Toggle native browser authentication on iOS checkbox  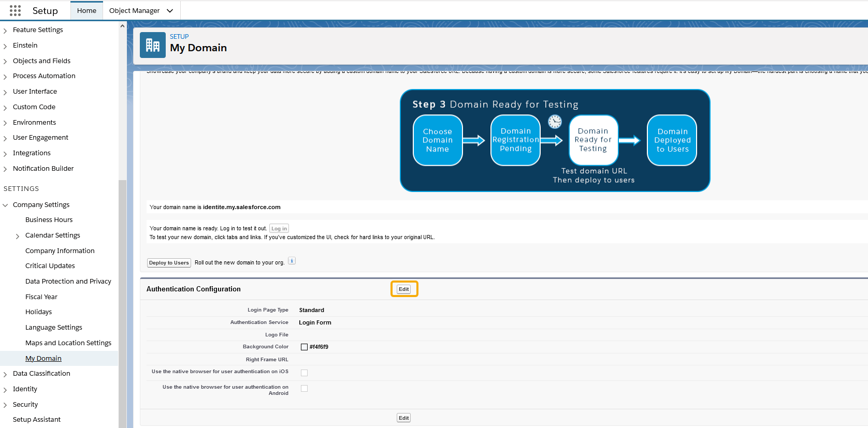pos(304,373)
